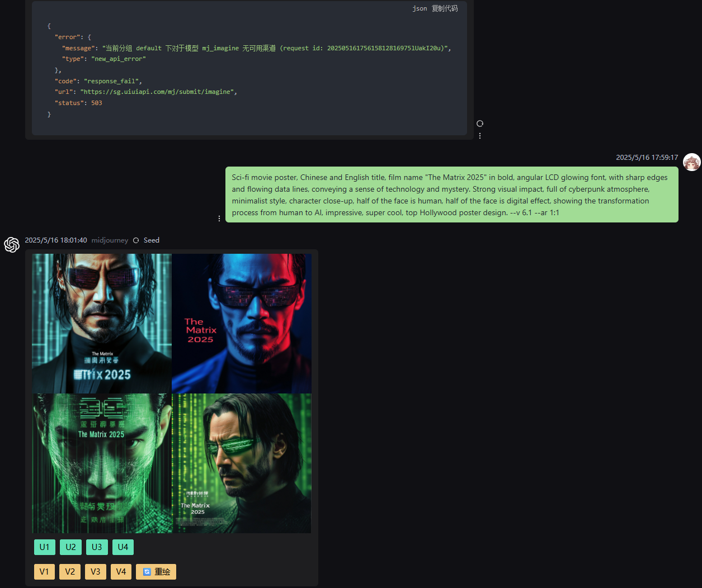
Task: Click the refresh icon next to midjourney
Action: pyautogui.click(x=136, y=240)
